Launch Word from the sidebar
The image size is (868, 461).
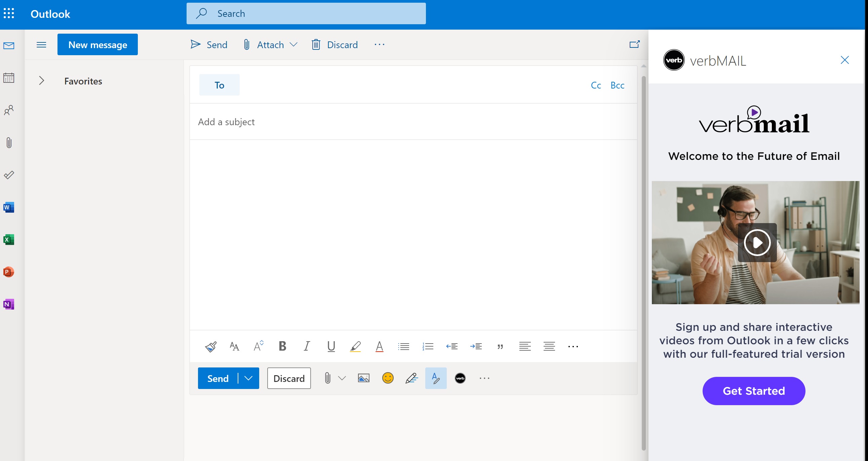pos(9,207)
